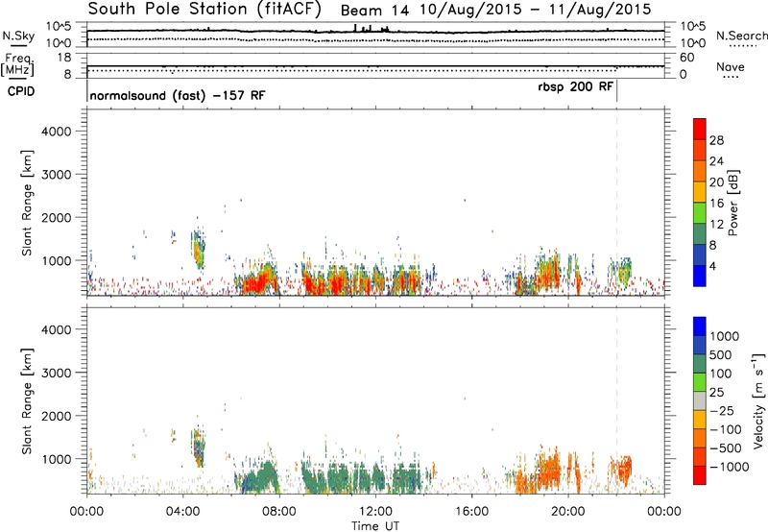
Task: Click the 'N.Search' legend label
Action: [x=742, y=36]
